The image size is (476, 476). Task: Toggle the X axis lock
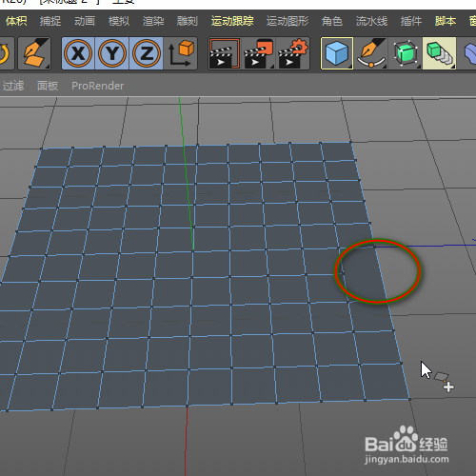[78, 53]
